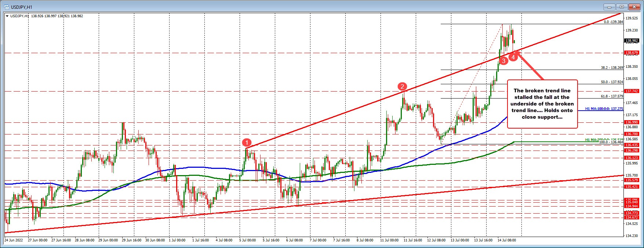
Task: Click the 12 Jul 08:00 time axis label
Action: pos(437,240)
